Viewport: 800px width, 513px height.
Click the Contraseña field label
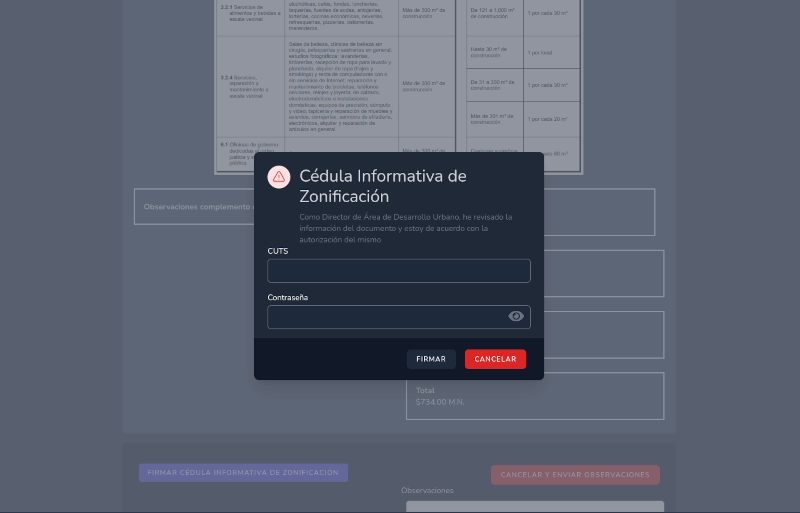click(x=288, y=298)
